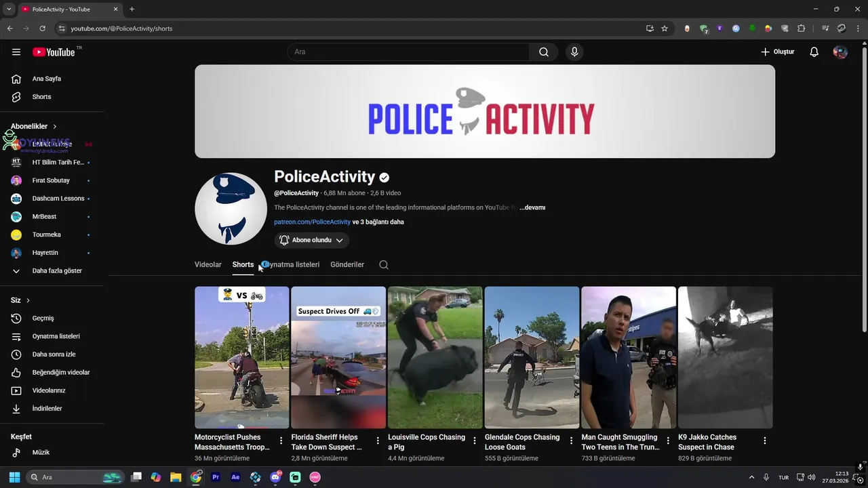Click install app icon in address bar
Screen dimensions: 868x488
coord(650,28)
